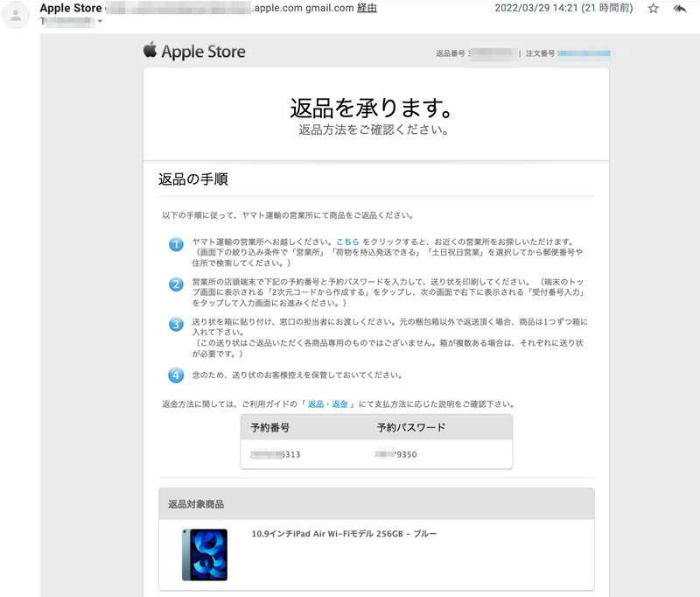
Task: Click the blue iPad Air thumbnail
Action: click(205, 555)
